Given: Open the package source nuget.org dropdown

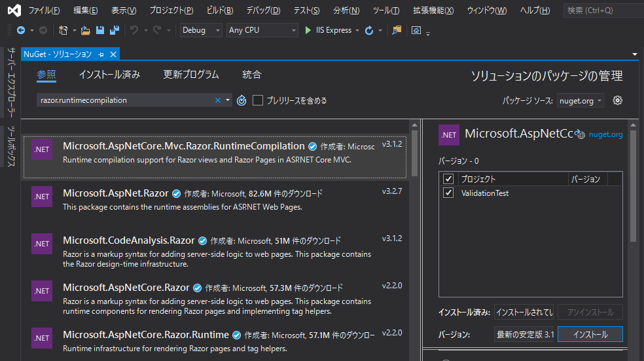Looking at the screenshot, I should pyautogui.click(x=581, y=101).
